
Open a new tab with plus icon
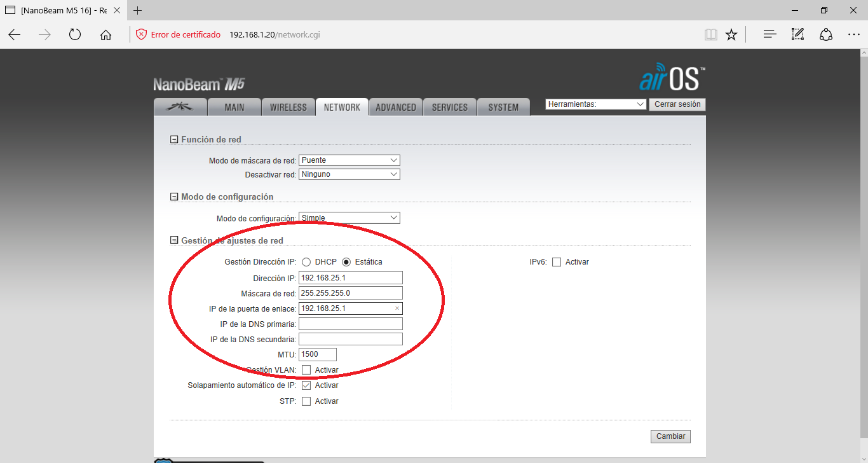(x=137, y=10)
